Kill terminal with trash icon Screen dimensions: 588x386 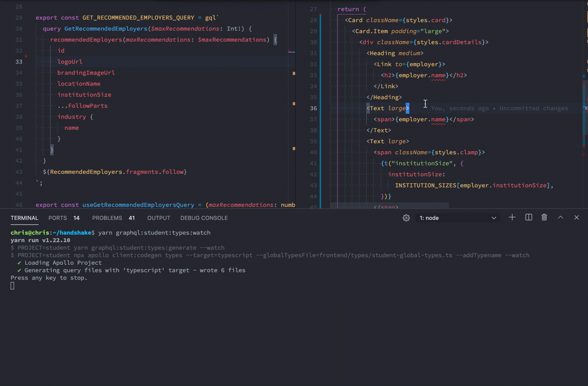click(x=544, y=218)
